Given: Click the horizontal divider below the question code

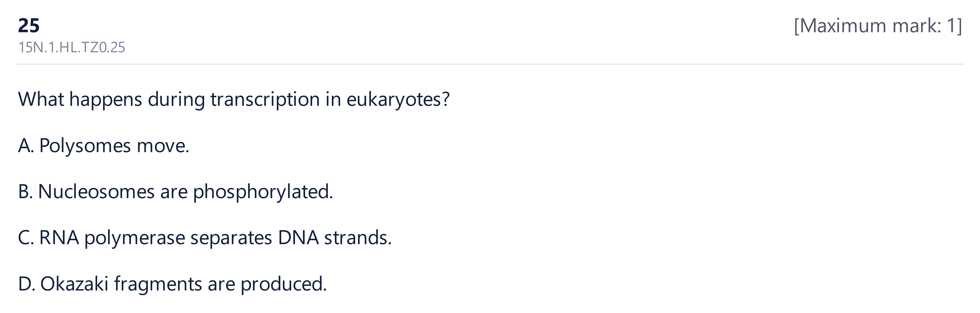Looking at the screenshot, I should click(x=490, y=64).
